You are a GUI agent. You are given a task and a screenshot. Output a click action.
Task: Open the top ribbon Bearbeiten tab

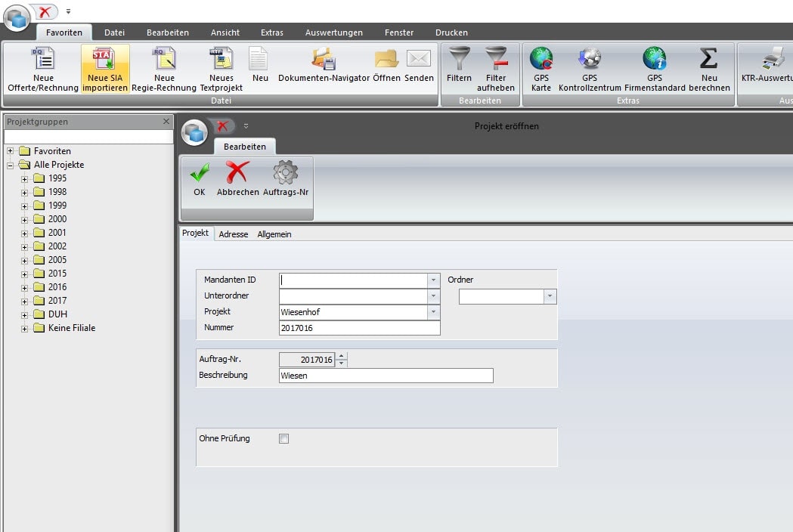coord(168,32)
